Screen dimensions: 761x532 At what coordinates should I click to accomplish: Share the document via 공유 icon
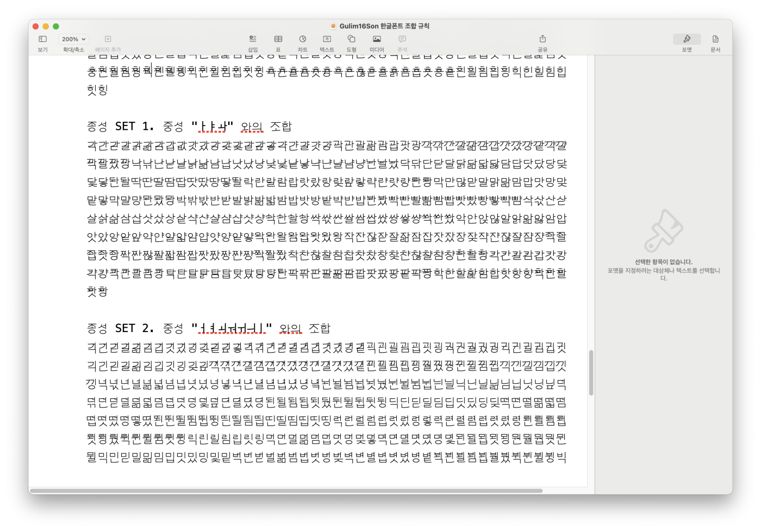click(542, 39)
